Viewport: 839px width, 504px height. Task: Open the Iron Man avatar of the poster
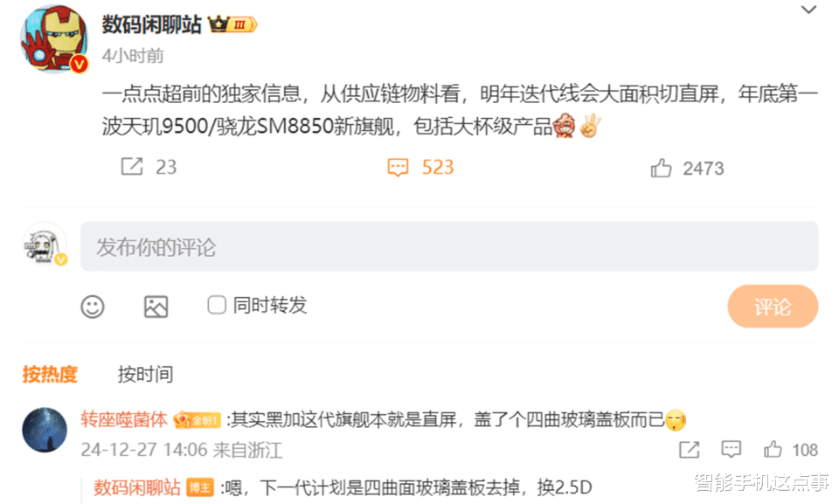point(53,38)
